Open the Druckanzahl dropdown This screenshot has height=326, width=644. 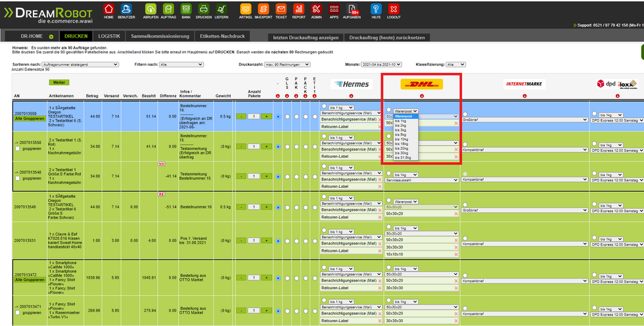coord(288,64)
